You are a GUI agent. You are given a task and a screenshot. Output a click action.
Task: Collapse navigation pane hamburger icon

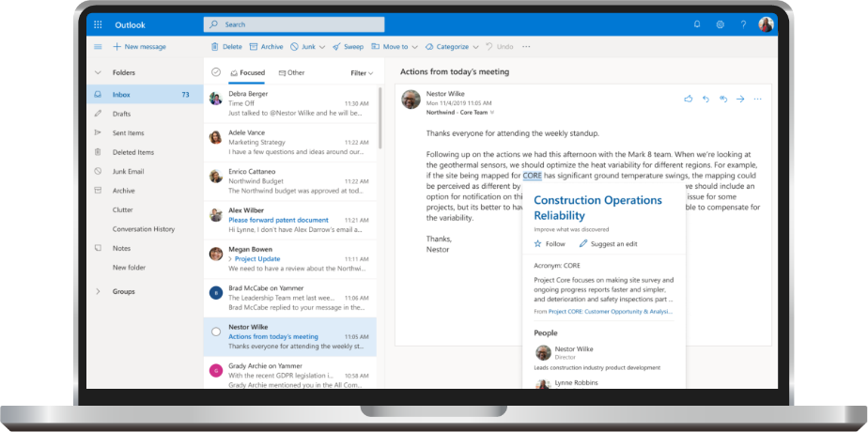(98, 47)
